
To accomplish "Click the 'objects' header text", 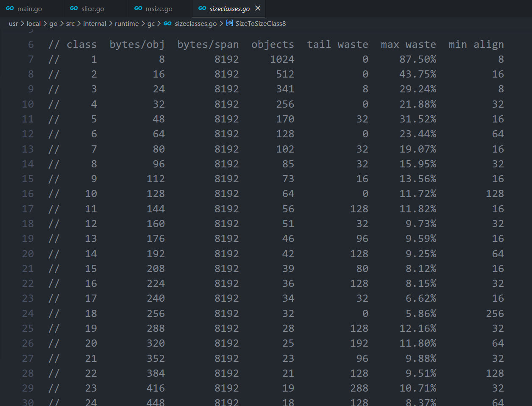I will [x=273, y=44].
